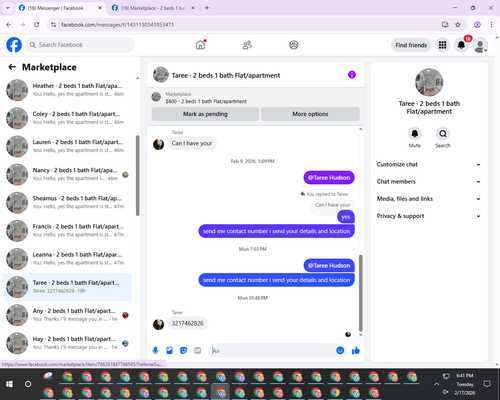This screenshot has height=400, width=500.
Task: Open Lauren's conversation
Action: 67,146
